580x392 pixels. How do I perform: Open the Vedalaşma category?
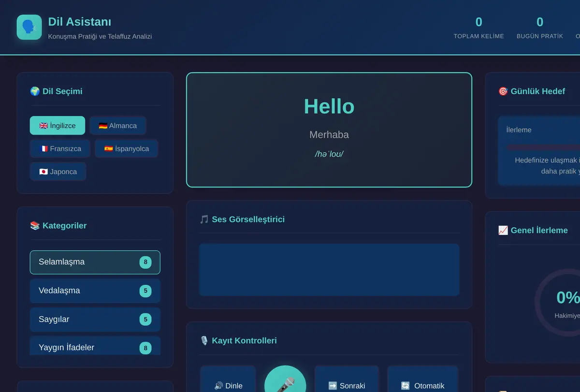pos(95,291)
